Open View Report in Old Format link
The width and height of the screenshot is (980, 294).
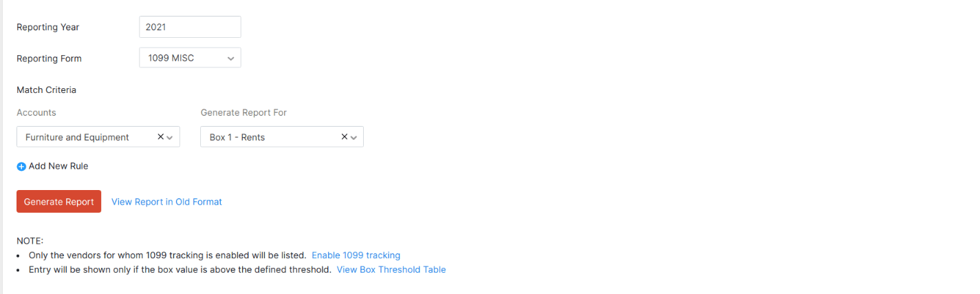coord(166,202)
